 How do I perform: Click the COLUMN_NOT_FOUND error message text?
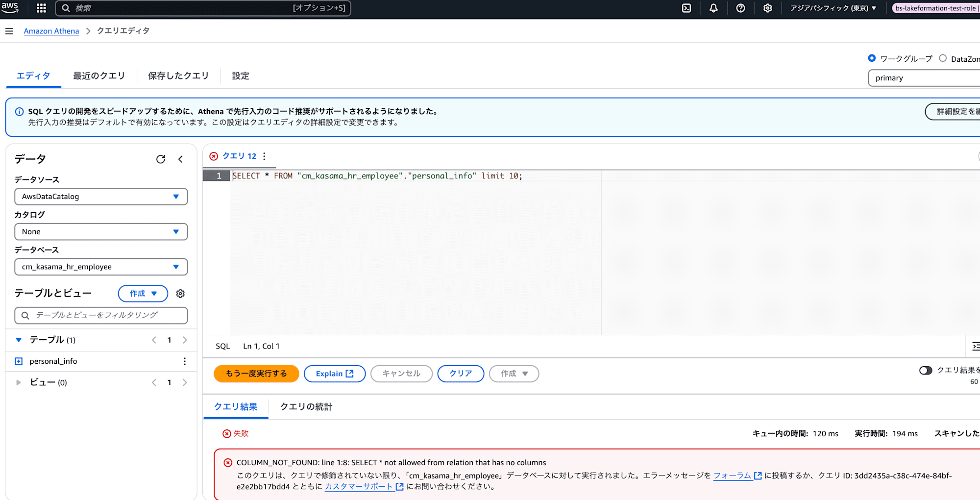coord(391,462)
